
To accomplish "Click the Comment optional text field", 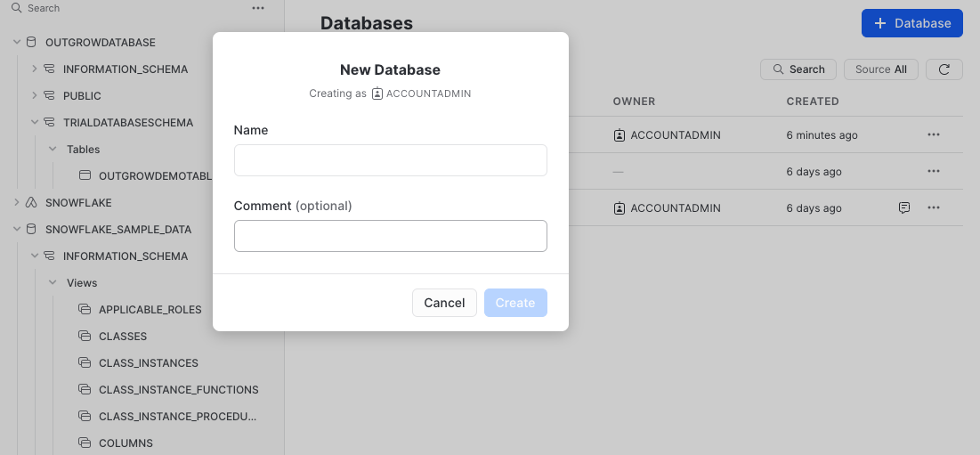I will click(x=390, y=236).
